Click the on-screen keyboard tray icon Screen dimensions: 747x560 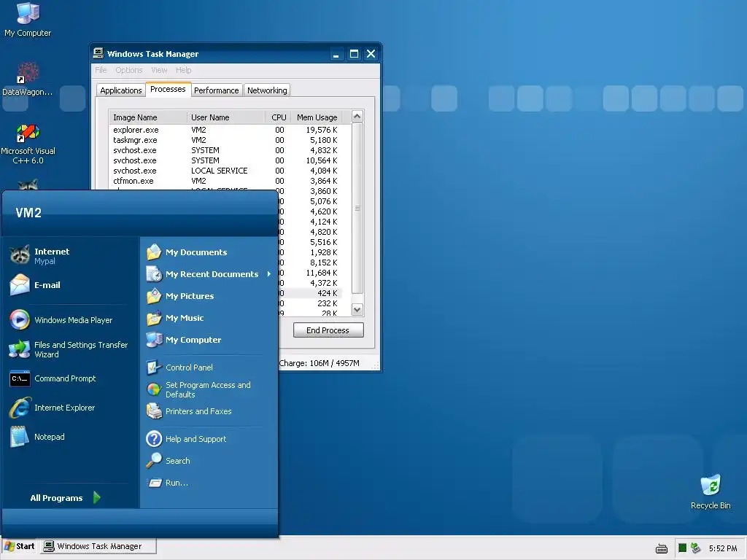click(662, 548)
